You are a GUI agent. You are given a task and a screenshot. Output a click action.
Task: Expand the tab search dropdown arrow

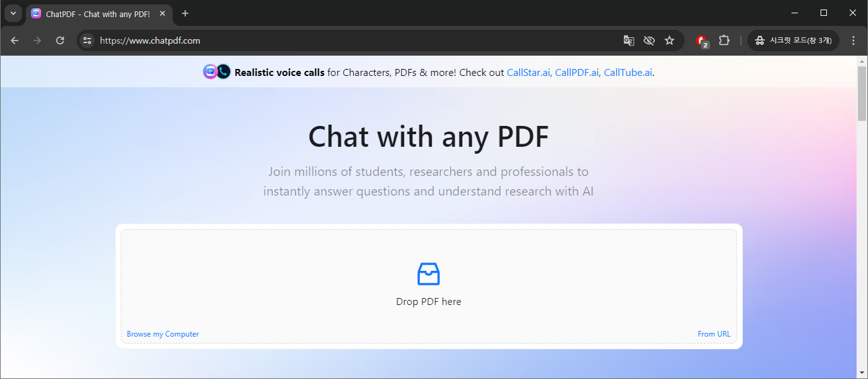[13, 13]
